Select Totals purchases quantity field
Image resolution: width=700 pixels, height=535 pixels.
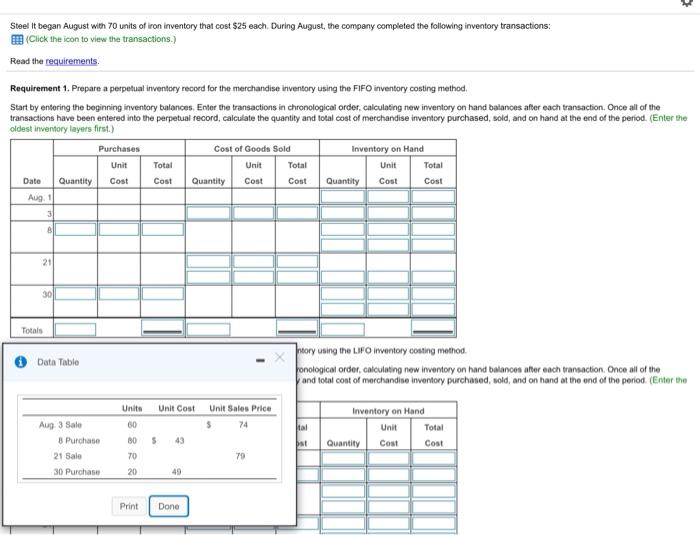point(75,330)
